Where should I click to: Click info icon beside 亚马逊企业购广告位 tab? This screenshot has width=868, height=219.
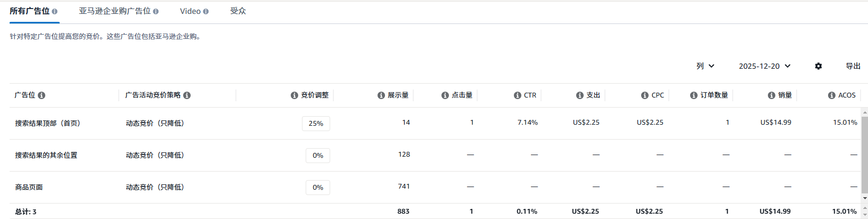click(155, 11)
